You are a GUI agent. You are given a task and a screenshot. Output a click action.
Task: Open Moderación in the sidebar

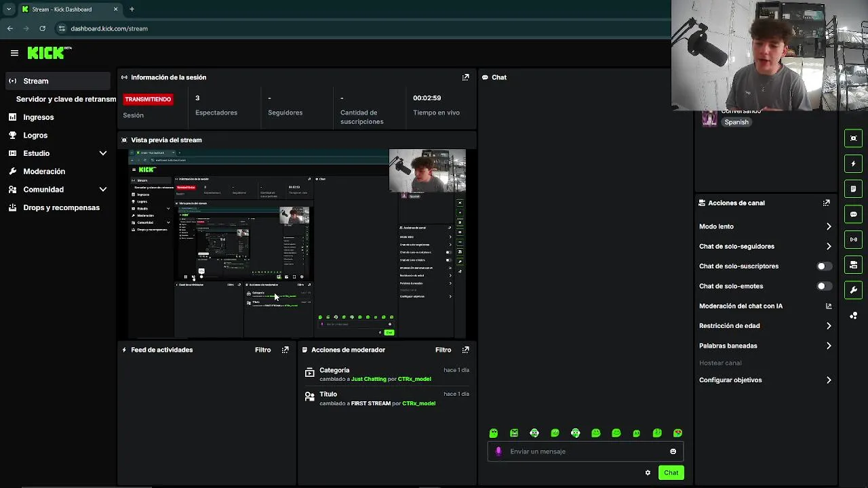(x=44, y=171)
